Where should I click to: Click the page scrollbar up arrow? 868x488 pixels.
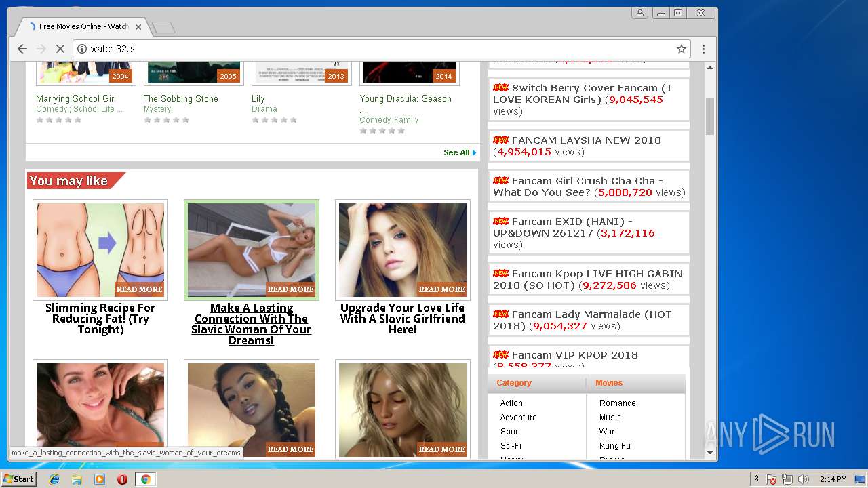(x=710, y=68)
